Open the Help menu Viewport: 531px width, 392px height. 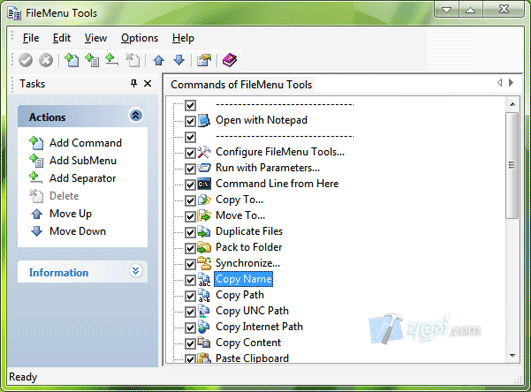point(183,38)
